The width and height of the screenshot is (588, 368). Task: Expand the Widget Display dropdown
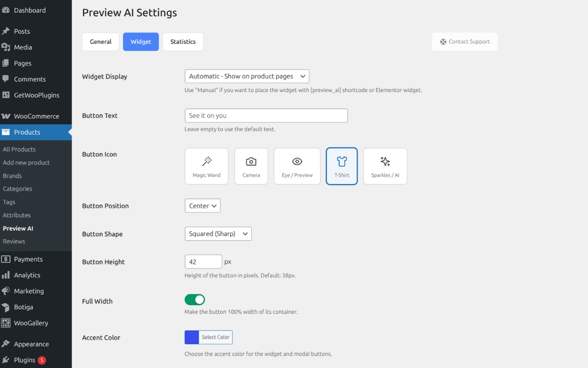[x=247, y=76]
